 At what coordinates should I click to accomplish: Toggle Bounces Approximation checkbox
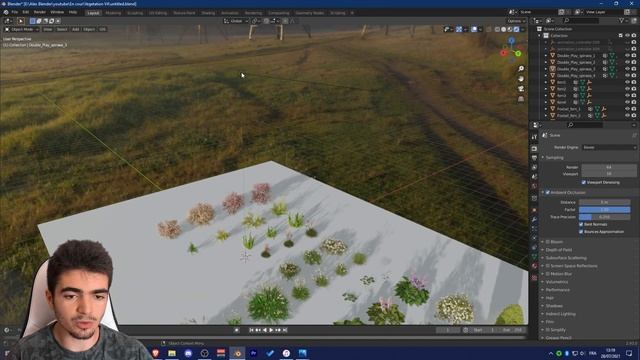(581, 232)
